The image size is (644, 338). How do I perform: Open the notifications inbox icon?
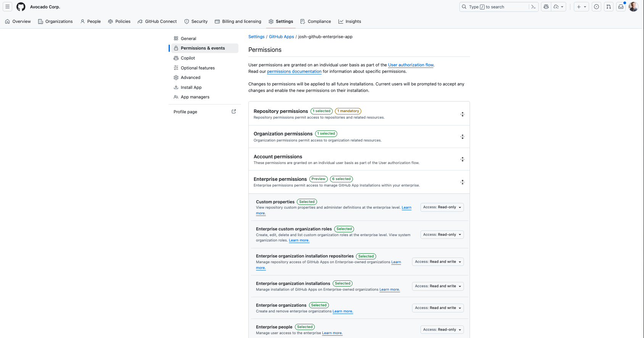coord(621,6)
